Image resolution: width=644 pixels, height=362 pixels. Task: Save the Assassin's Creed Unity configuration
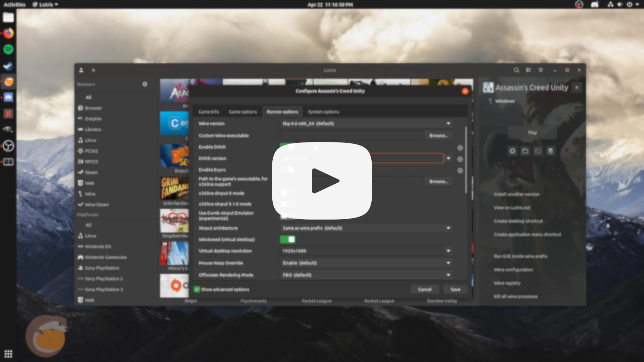[x=455, y=289]
